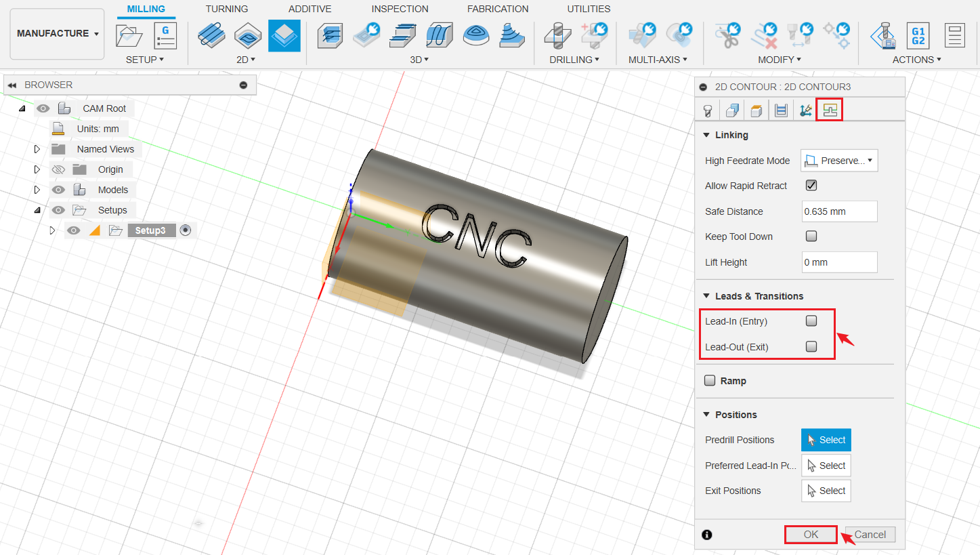Enable the Ramp checkbox

point(709,380)
